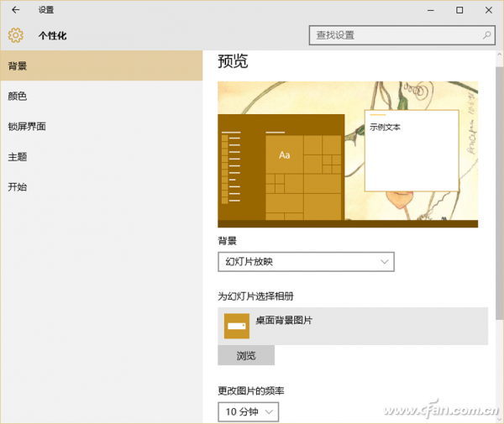The image size is (504, 424).
Task: Focus the 查找设置 search field
Action: 402,35
